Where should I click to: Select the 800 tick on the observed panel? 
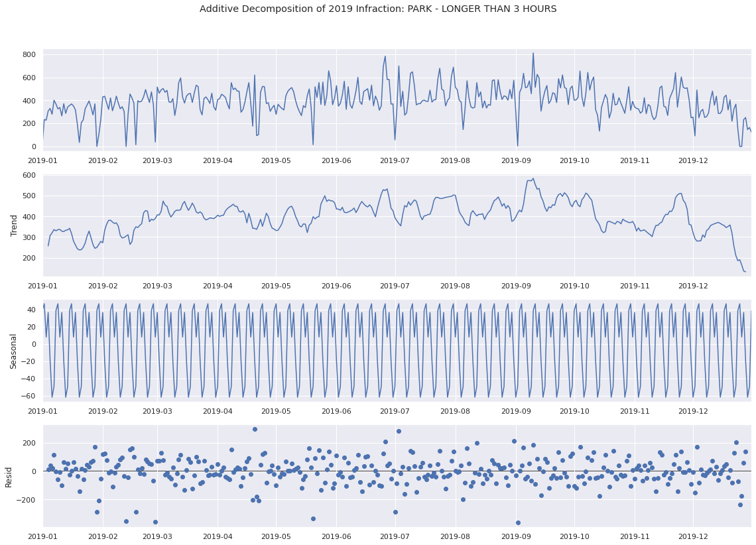pos(29,54)
